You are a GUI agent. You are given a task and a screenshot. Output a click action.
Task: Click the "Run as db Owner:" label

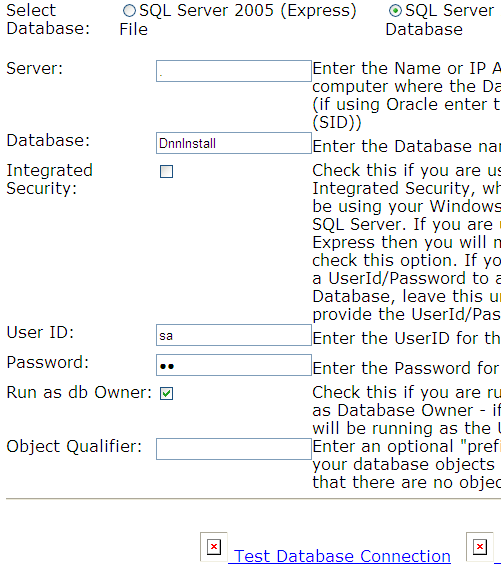point(79,393)
